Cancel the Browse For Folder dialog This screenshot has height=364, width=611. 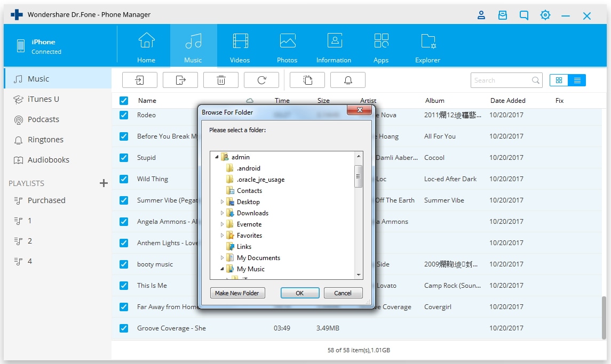pos(343,293)
